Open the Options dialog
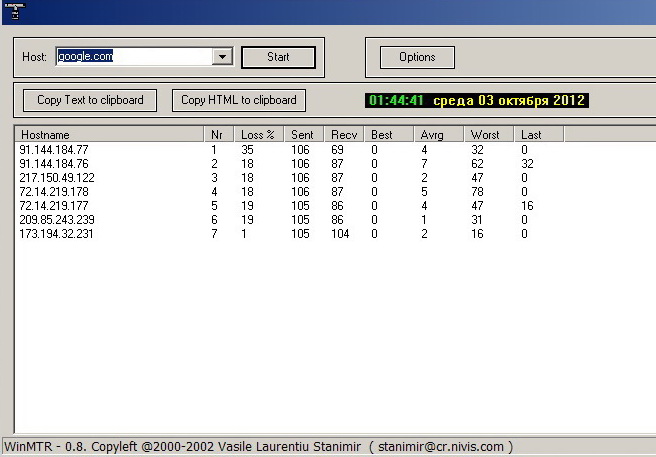Image resolution: width=656 pixels, height=457 pixels. point(417,57)
